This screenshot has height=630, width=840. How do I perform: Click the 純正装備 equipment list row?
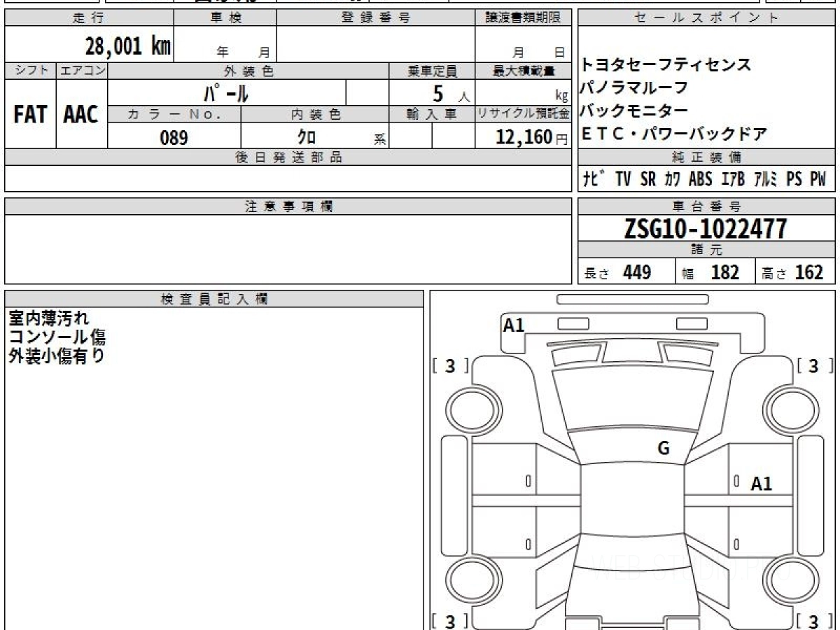pyautogui.click(x=706, y=179)
